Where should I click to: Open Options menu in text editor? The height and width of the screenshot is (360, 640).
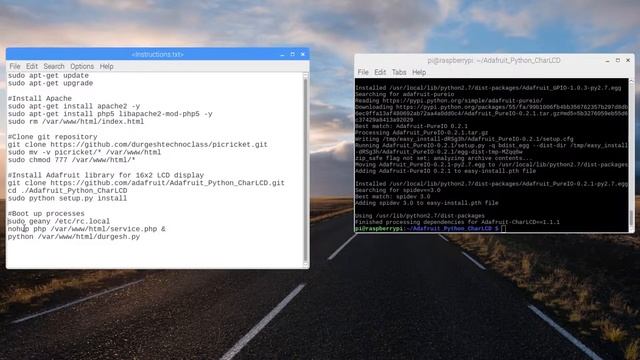tap(82, 66)
